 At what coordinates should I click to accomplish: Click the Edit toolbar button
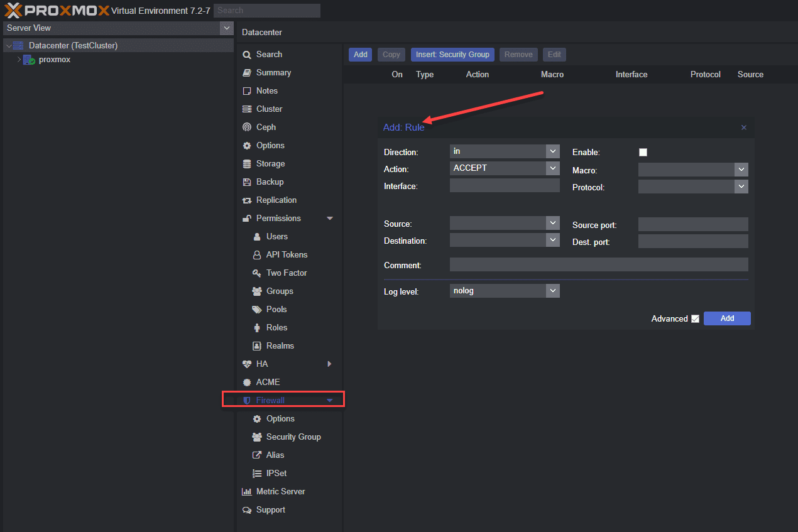coord(554,55)
